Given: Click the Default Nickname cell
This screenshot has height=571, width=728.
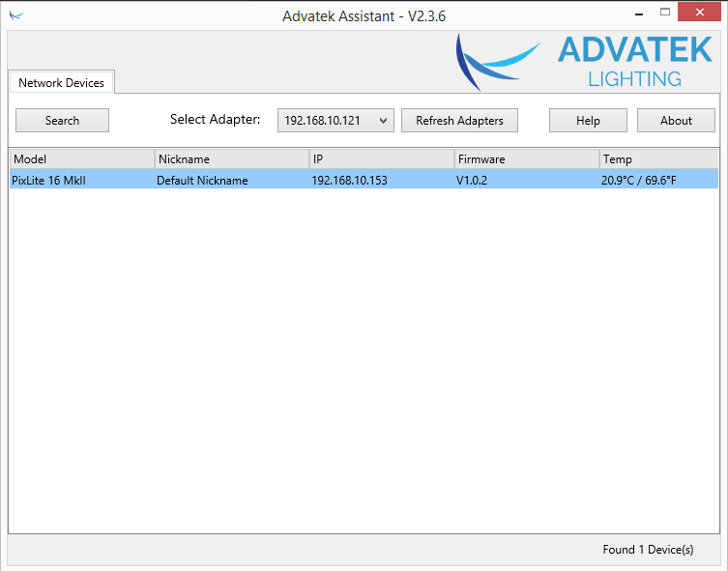Looking at the screenshot, I should click(x=202, y=181).
